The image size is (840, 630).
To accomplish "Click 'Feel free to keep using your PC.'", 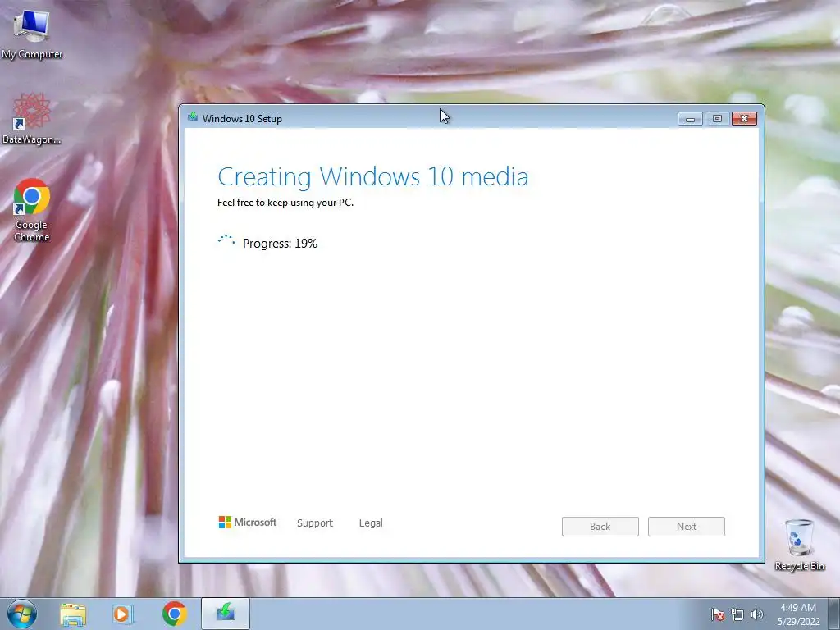I will tap(285, 203).
